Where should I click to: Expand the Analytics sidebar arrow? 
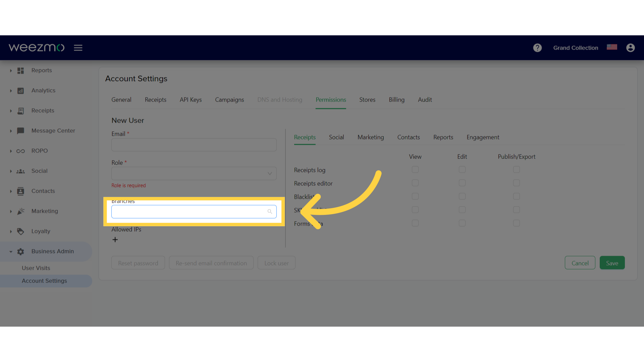pos(11,91)
